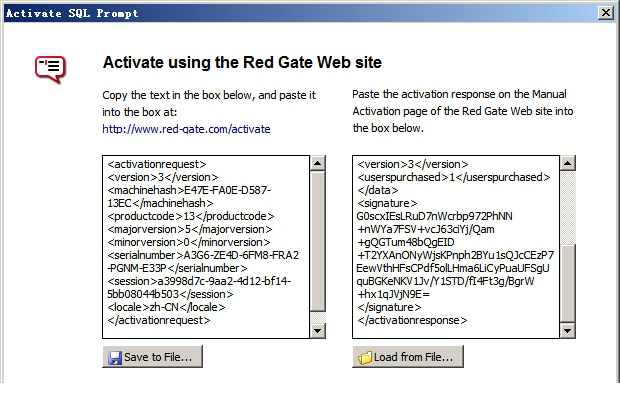620x398 pixels.
Task: Click the Activate SQL Prompt title bar text
Action: point(72,13)
